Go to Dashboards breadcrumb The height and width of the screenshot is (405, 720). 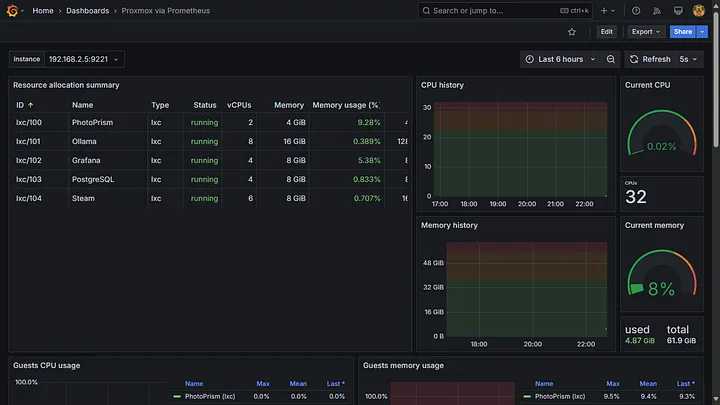(x=87, y=11)
